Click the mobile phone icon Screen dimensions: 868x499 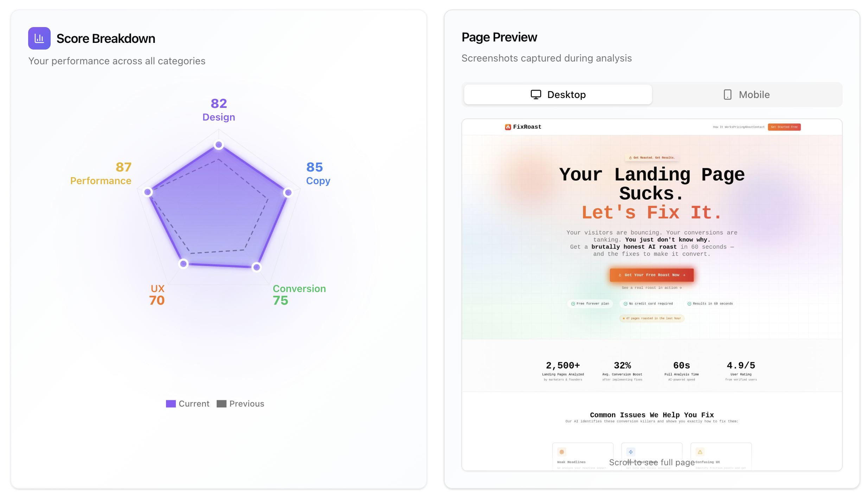727,95
